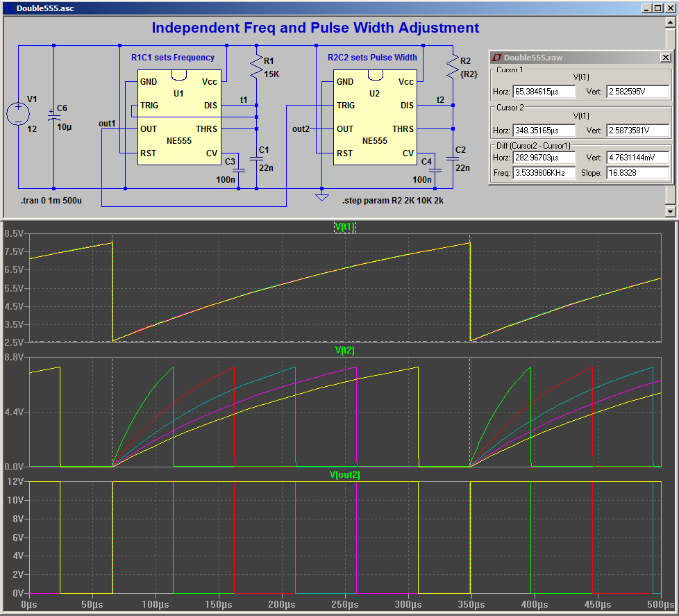
Task: Select the V(t2) trace label
Action: coord(344,351)
